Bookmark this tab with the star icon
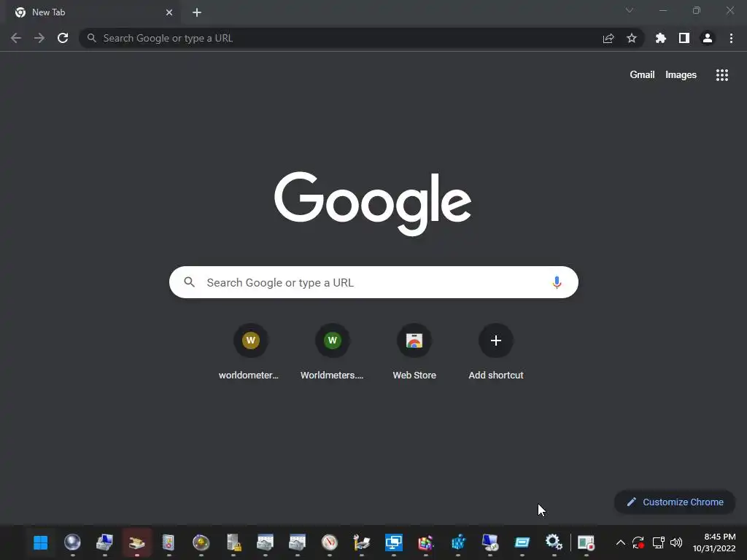 coord(632,38)
